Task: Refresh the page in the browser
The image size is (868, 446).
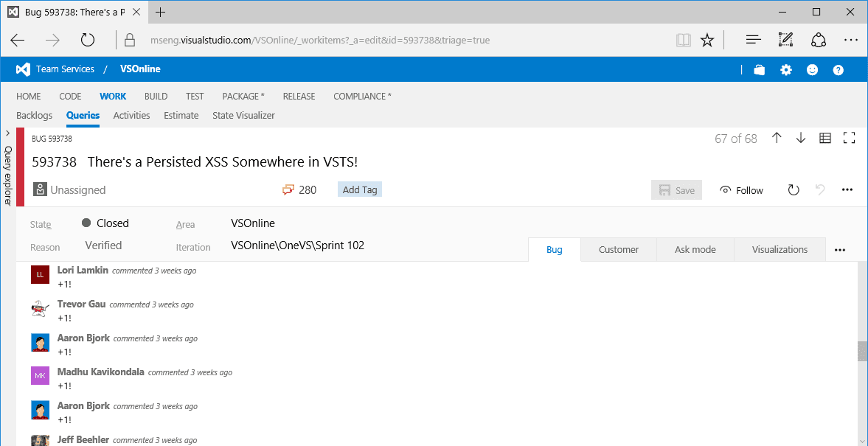Action: click(x=88, y=40)
